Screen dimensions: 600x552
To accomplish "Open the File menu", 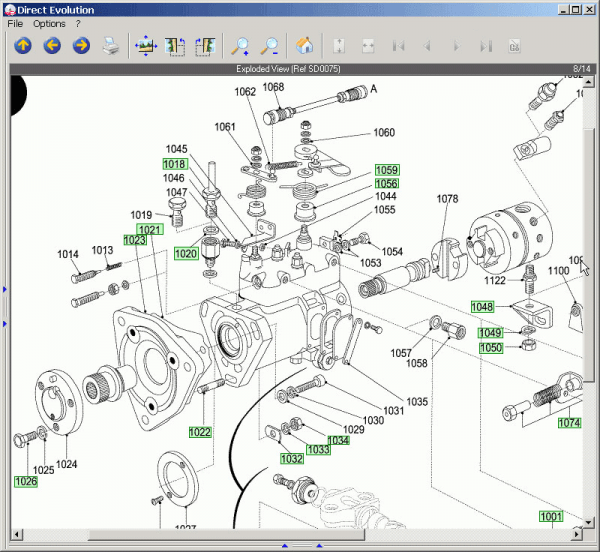I will pos(15,23).
